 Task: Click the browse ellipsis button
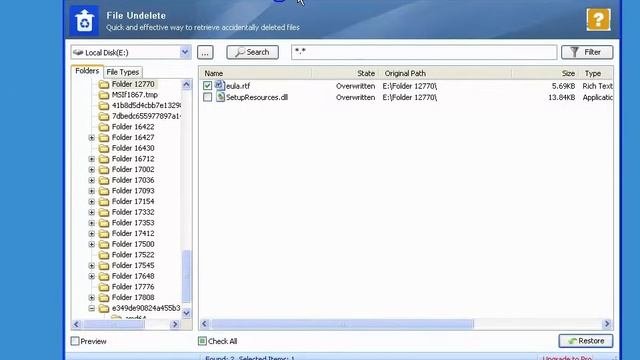point(205,52)
